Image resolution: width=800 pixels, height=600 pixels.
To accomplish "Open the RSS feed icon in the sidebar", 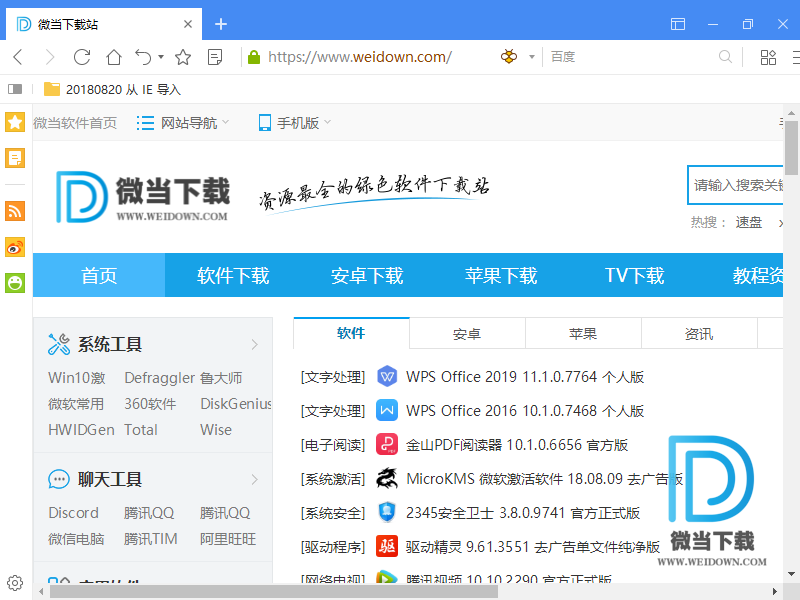I will coord(15,211).
